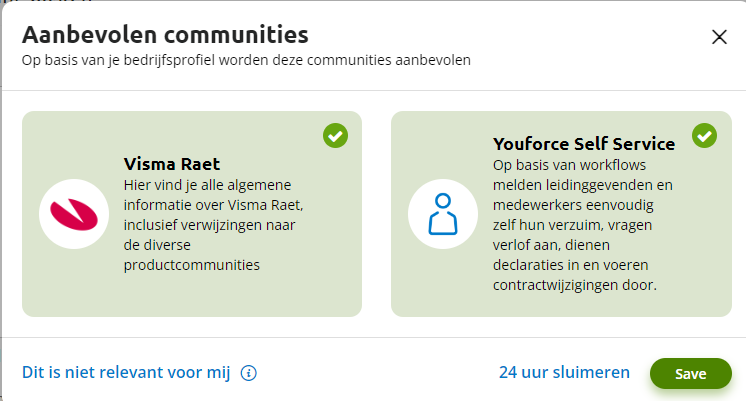Uncheck the Visma Raet green checkmark
Viewport: 746px width, 401px height.
pyautogui.click(x=335, y=136)
